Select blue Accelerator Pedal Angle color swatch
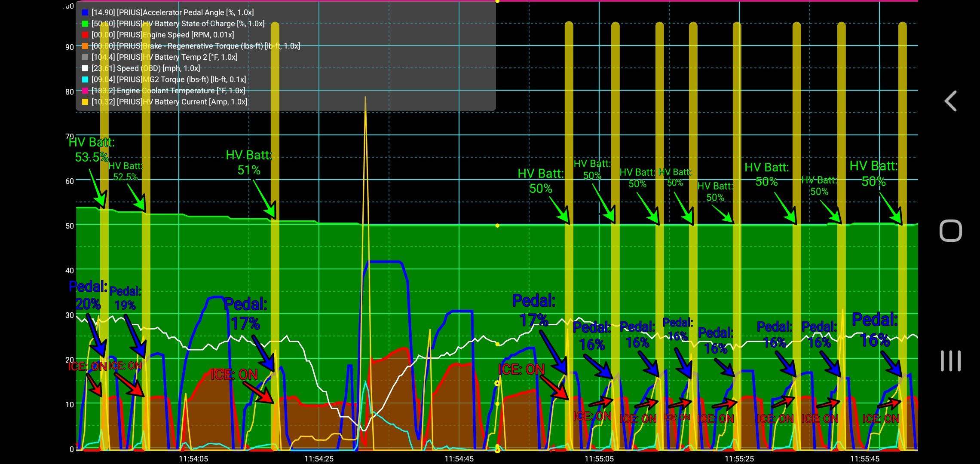Screen dimensions: 980x464 85,13
